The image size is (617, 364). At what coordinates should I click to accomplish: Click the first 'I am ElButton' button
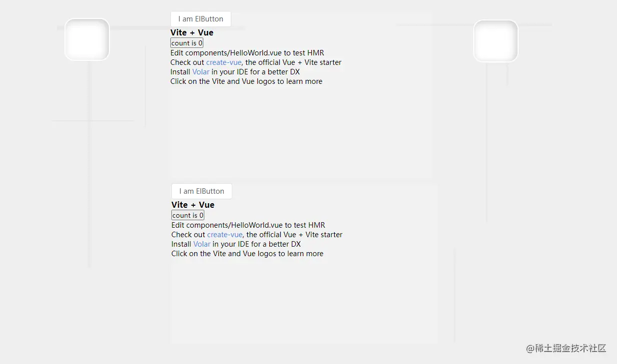[201, 19]
